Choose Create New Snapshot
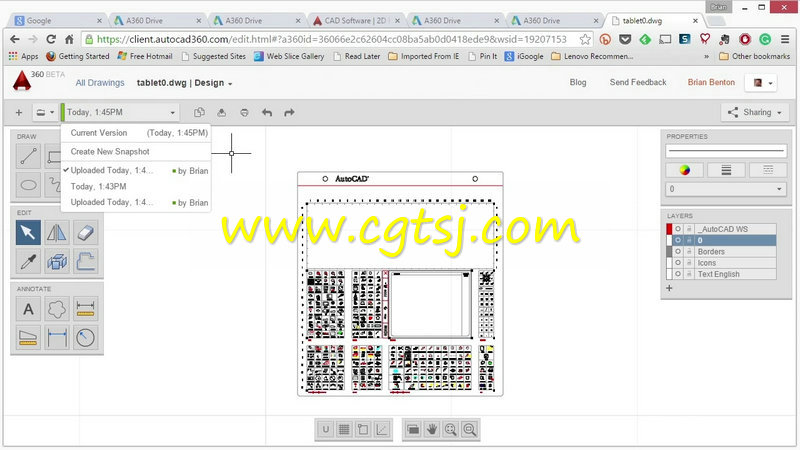 [x=136, y=152]
